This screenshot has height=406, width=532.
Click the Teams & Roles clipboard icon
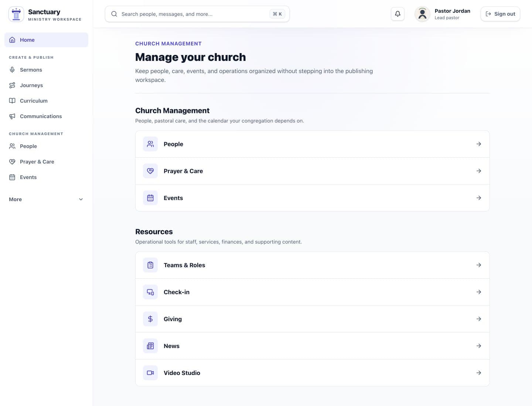coord(150,265)
